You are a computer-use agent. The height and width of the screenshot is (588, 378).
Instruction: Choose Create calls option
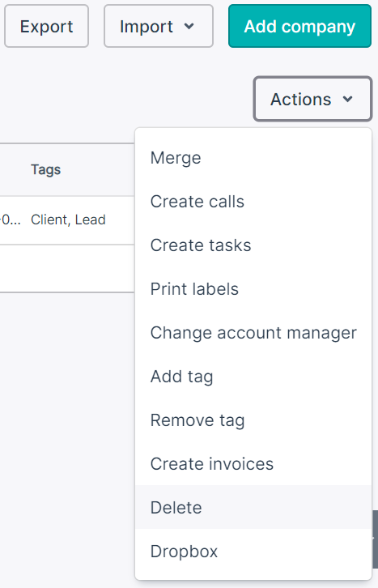pyautogui.click(x=253, y=202)
